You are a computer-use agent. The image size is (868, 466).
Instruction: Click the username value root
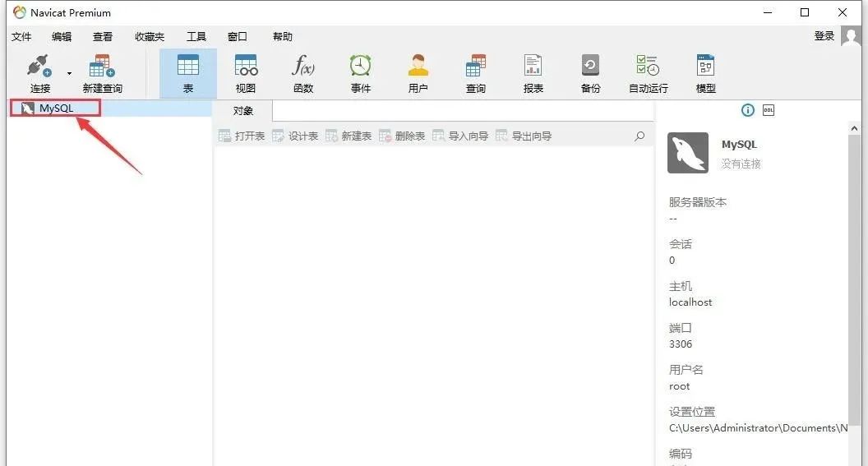pyautogui.click(x=679, y=386)
